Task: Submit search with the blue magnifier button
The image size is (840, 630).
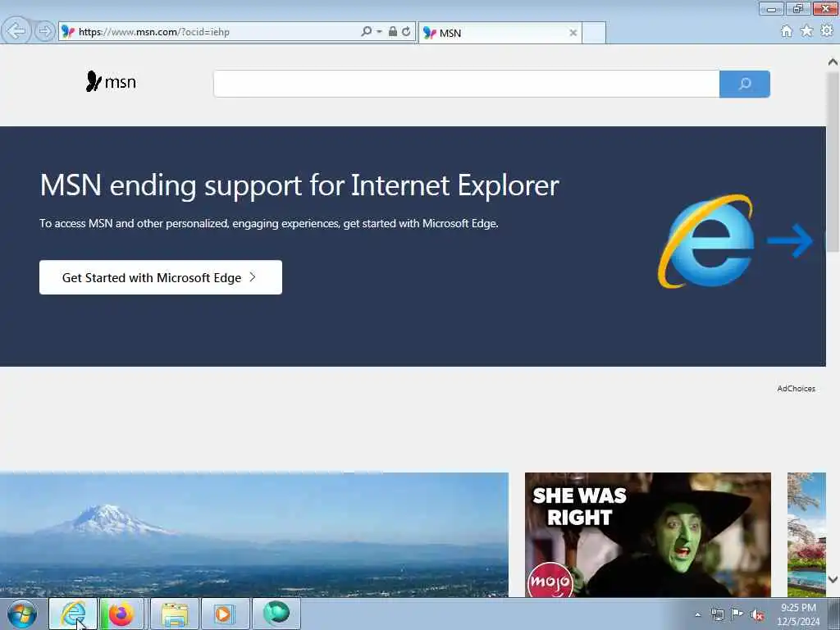Action: (745, 84)
